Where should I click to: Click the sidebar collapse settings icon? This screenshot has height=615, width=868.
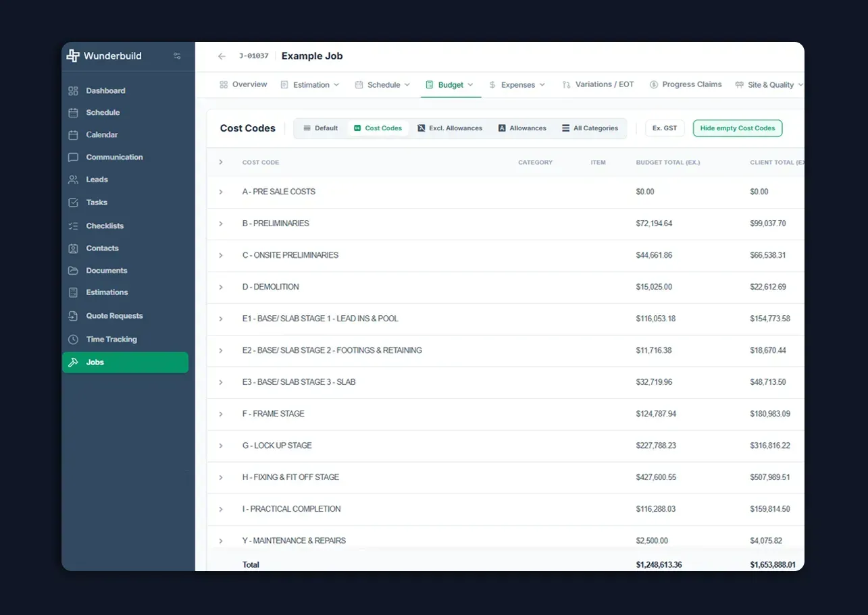tap(177, 56)
